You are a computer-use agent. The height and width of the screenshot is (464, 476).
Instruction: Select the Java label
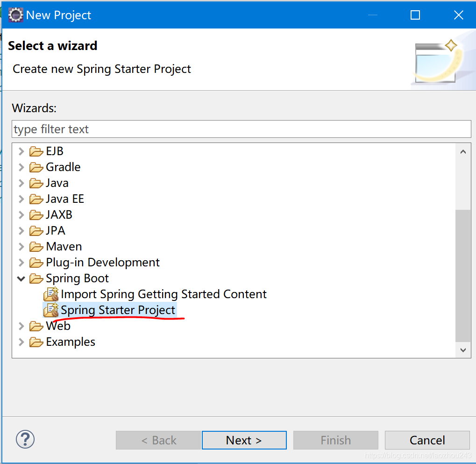(57, 183)
